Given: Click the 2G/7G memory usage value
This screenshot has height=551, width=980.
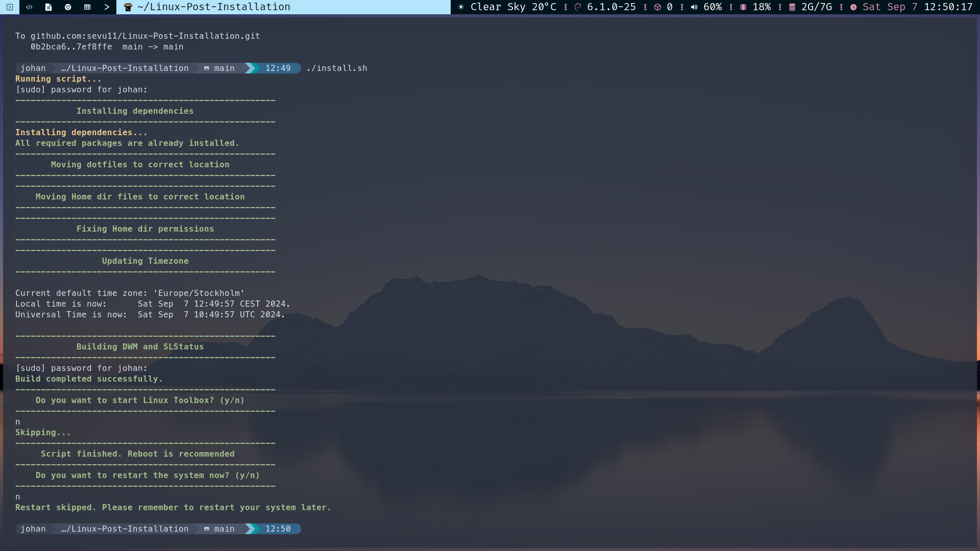Looking at the screenshot, I should (817, 7).
